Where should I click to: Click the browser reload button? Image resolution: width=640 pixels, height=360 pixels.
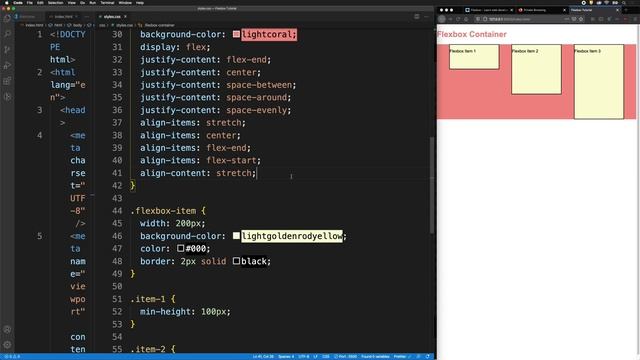click(x=458, y=19)
